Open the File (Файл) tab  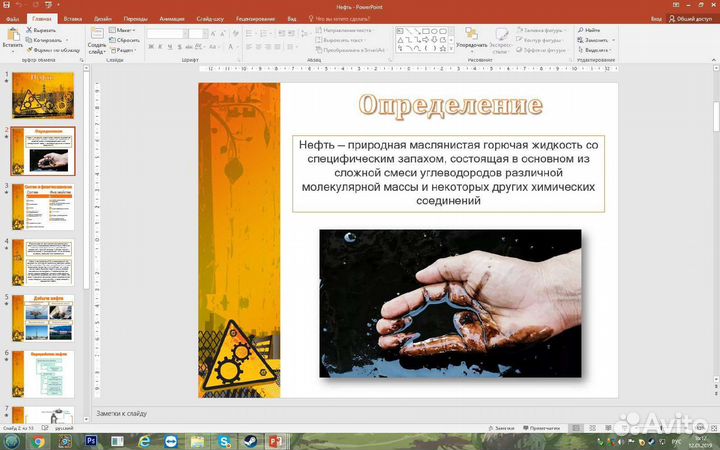click(x=13, y=19)
